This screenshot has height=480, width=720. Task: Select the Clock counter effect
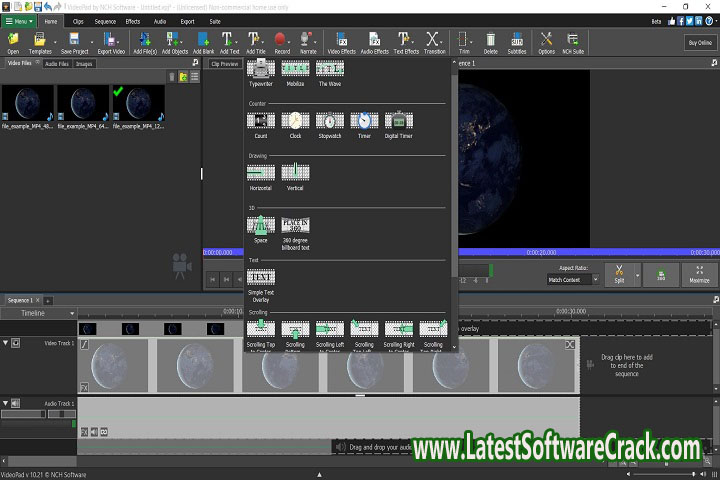pos(295,125)
